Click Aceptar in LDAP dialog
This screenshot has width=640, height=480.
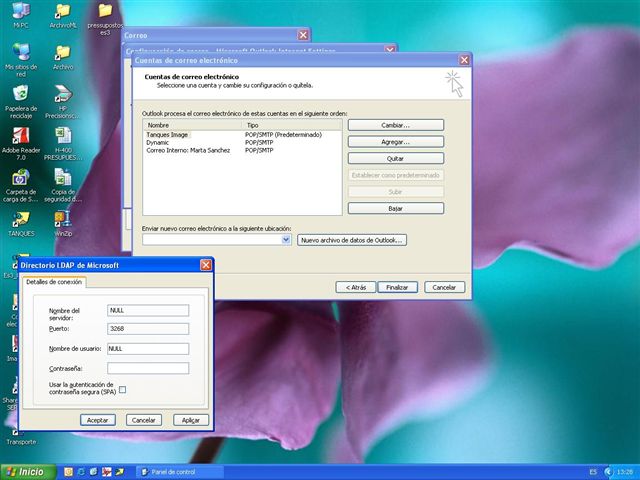point(98,420)
